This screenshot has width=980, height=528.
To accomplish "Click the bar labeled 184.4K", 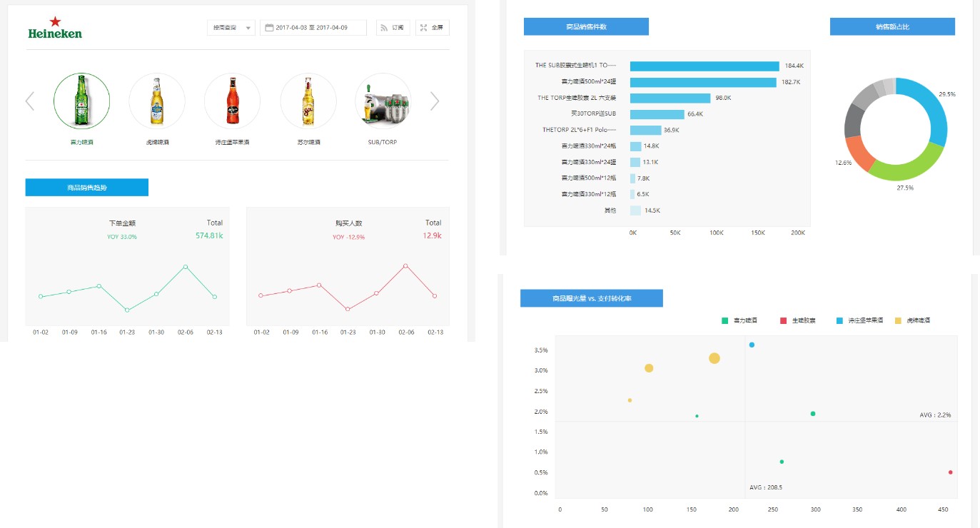I will 704,66.
